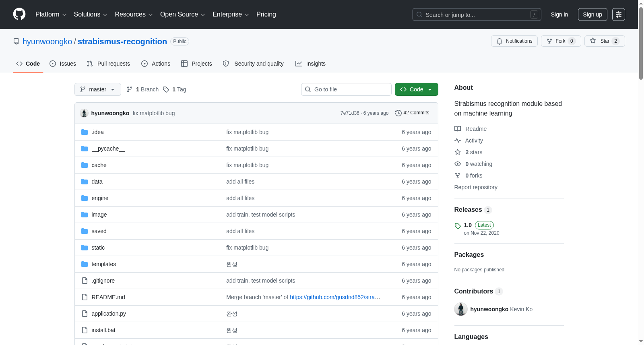
Task: Switch to the Projects tab
Action: (196, 64)
